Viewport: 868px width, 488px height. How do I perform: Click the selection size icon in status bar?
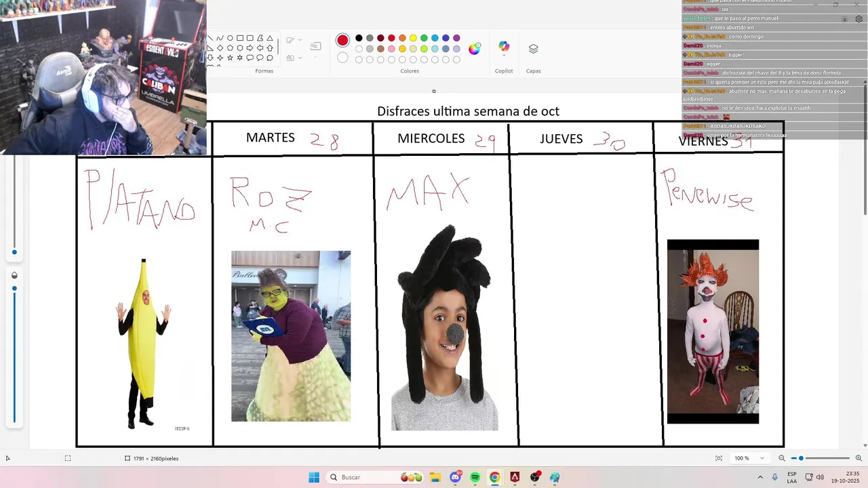68,458
